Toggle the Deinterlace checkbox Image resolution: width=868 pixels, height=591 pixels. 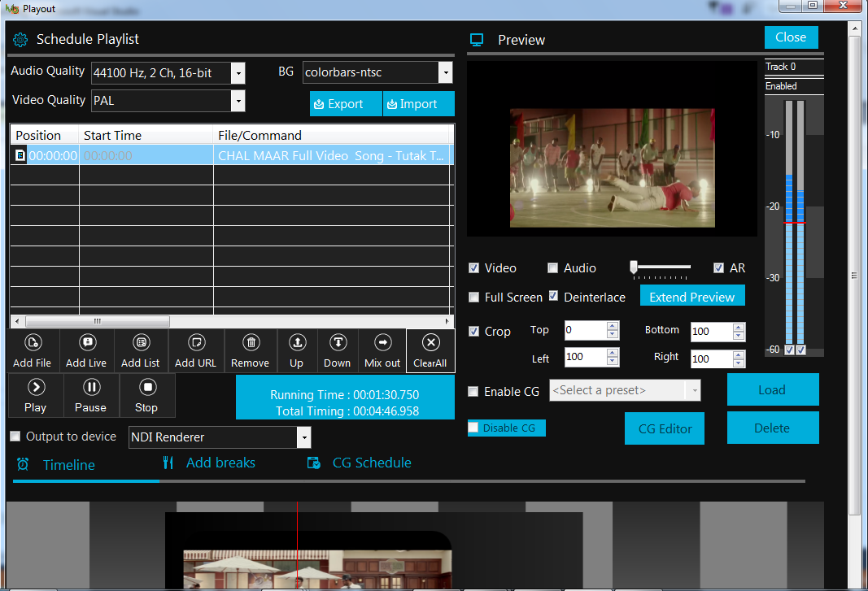coord(553,296)
